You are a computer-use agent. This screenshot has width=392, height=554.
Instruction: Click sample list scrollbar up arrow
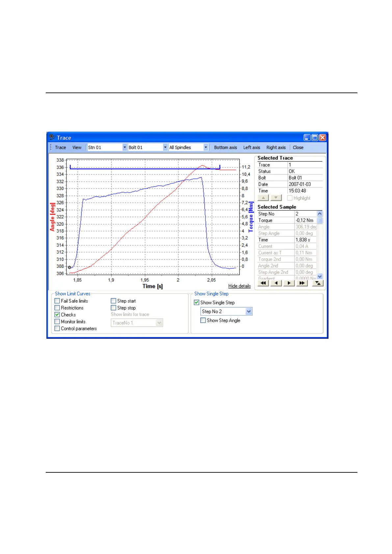coord(320,214)
